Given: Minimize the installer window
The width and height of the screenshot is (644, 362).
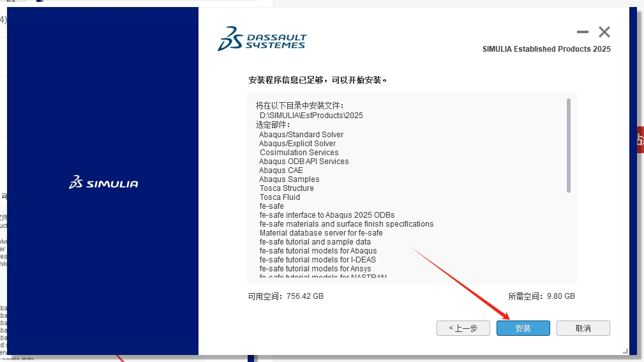Looking at the screenshot, I should click(x=582, y=32).
